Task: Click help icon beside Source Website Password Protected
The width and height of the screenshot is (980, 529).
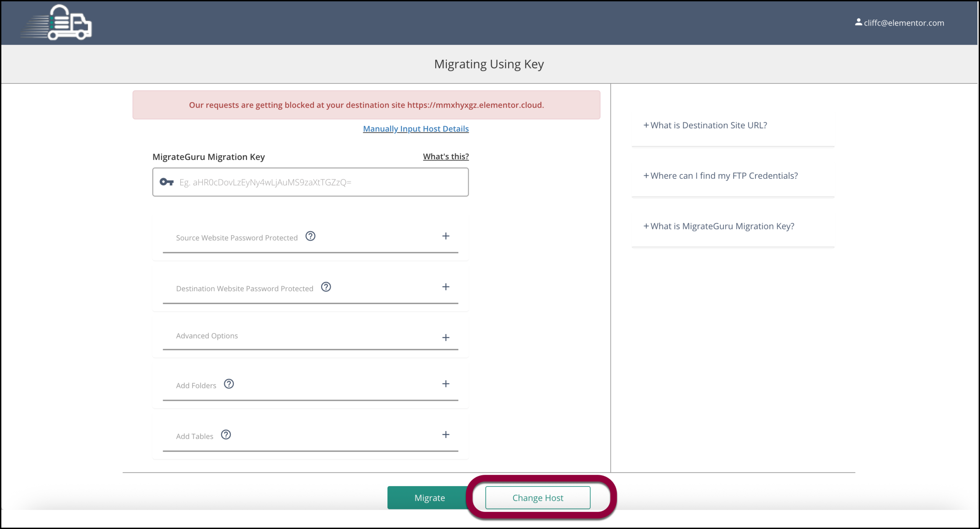Action: 310,236
